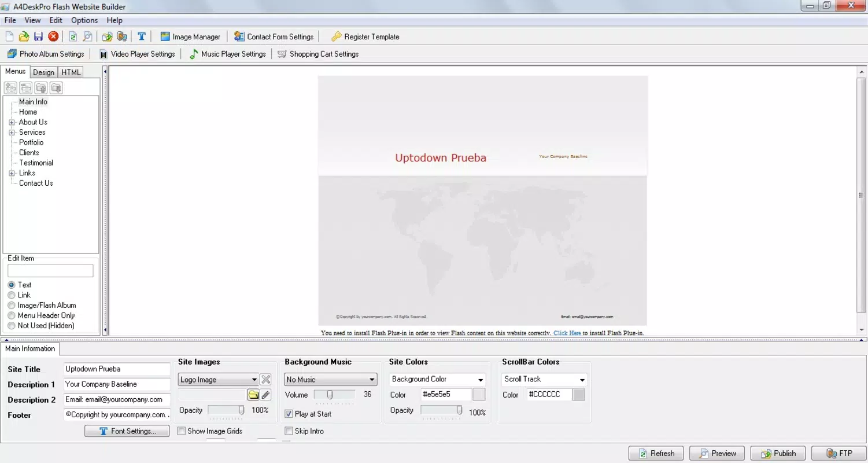Click the blue T font icon in toolbar
Image resolution: width=868 pixels, height=463 pixels.
(x=141, y=36)
